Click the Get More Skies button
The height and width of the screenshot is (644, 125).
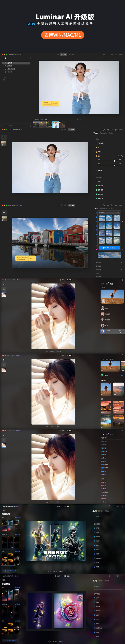click(109, 248)
